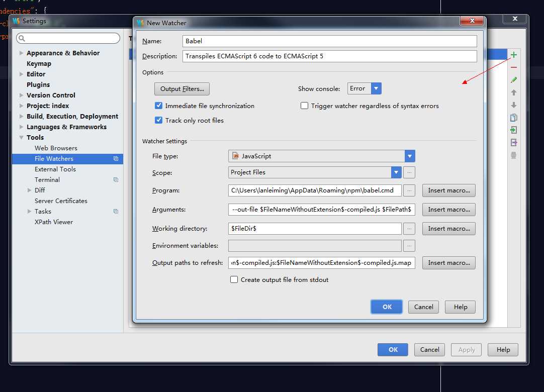Collapse the Tools settings node

(21, 137)
